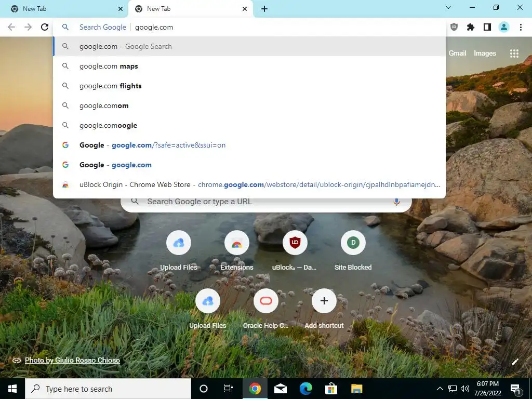The image size is (532, 399).
Task: Select the 'google.com maps' suggestion
Action: pos(249,66)
